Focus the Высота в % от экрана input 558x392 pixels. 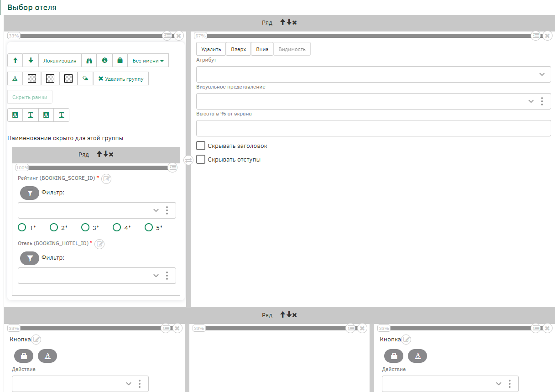tap(374, 128)
